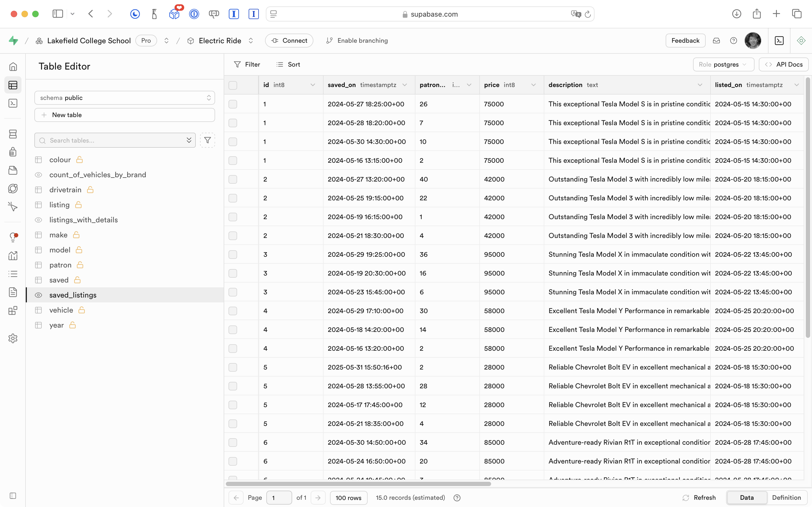
Task: Open Project Settings gear icon
Action: pyautogui.click(x=13, y=338)
